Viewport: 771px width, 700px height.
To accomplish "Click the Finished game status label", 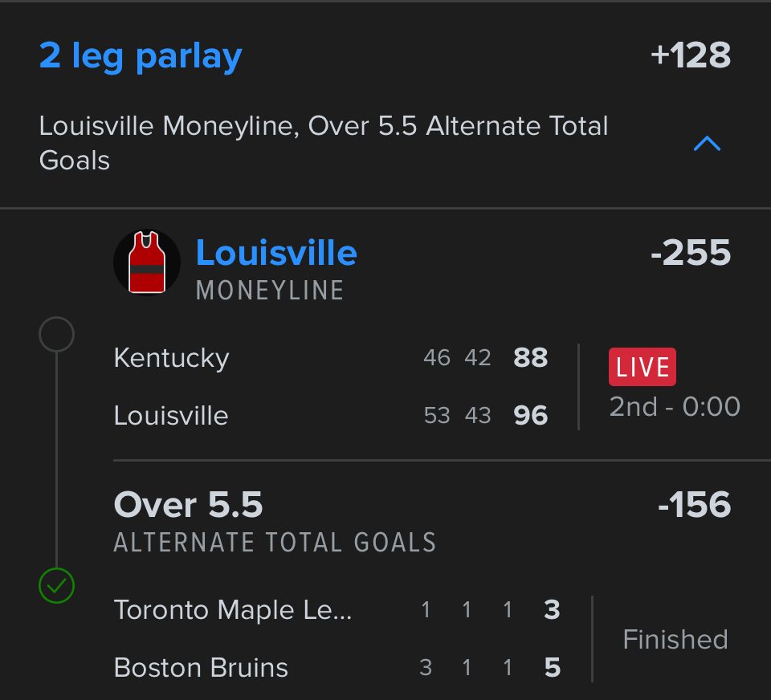I will (675, 639).
